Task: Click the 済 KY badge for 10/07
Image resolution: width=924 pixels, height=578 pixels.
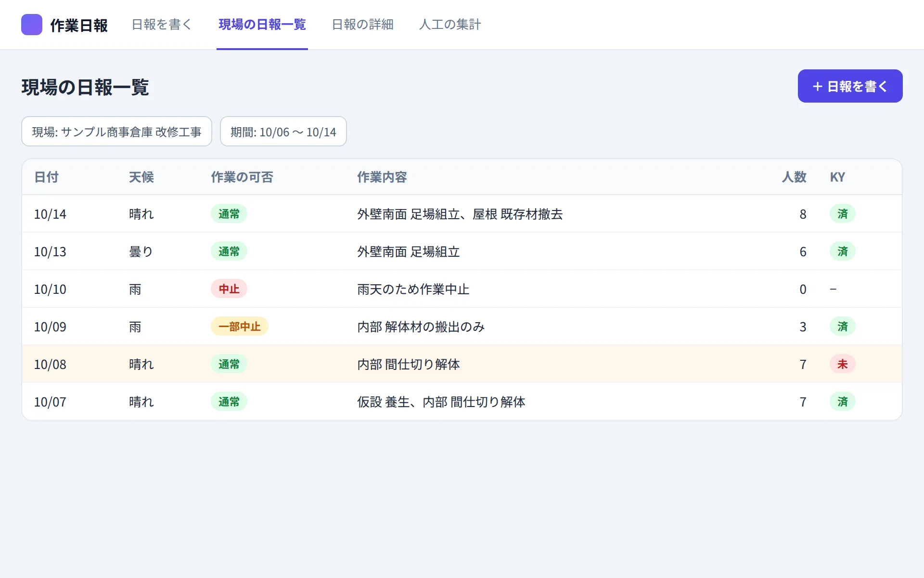Action: click(843, 402)
